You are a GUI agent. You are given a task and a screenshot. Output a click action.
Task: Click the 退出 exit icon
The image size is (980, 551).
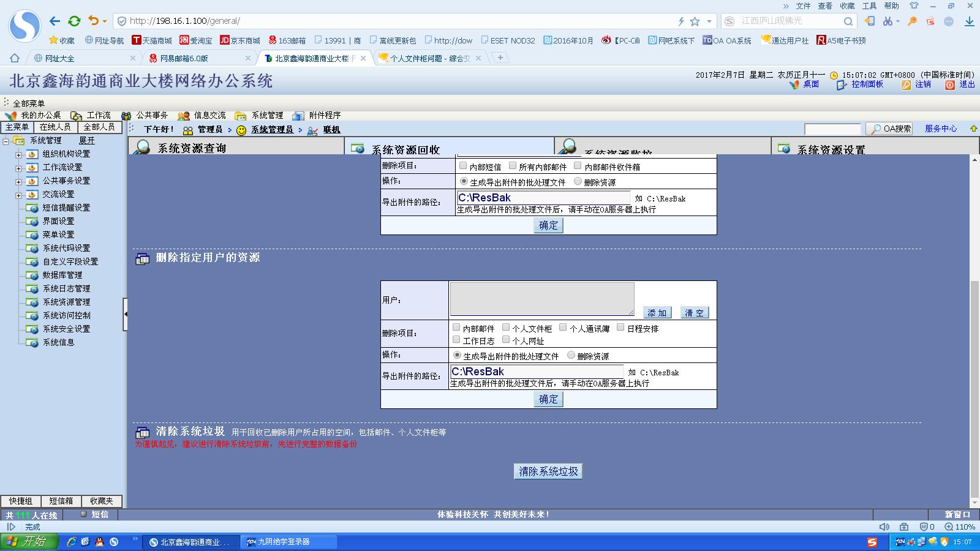point(949,84)
